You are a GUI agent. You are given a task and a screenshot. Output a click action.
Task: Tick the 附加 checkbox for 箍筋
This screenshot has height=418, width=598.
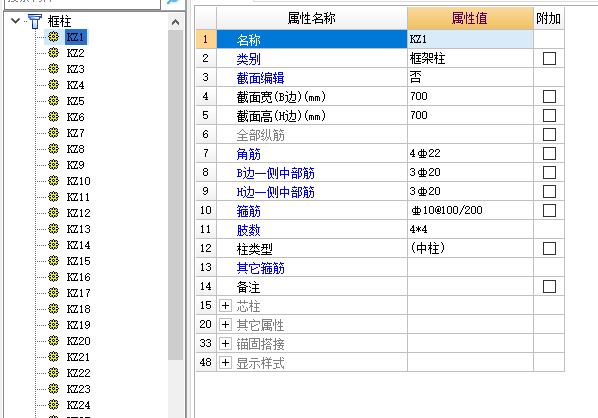pos(549,211)
